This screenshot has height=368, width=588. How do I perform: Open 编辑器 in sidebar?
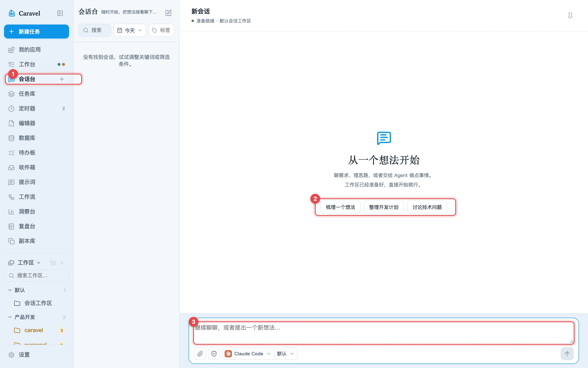pyautogui.click(x=37, y=123)
